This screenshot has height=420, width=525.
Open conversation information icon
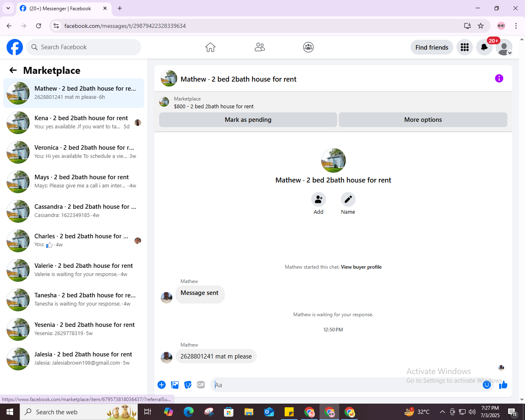[x=499, y=78]
